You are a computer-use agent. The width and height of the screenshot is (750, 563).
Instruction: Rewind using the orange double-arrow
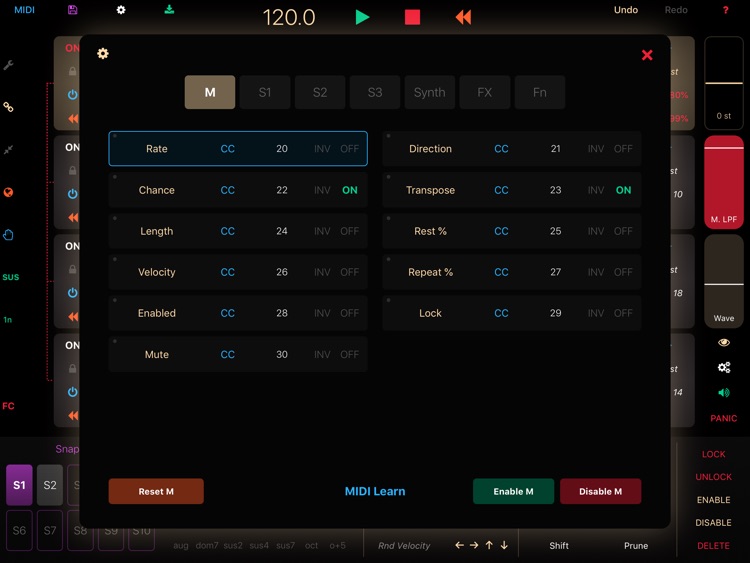pos(463,17)
